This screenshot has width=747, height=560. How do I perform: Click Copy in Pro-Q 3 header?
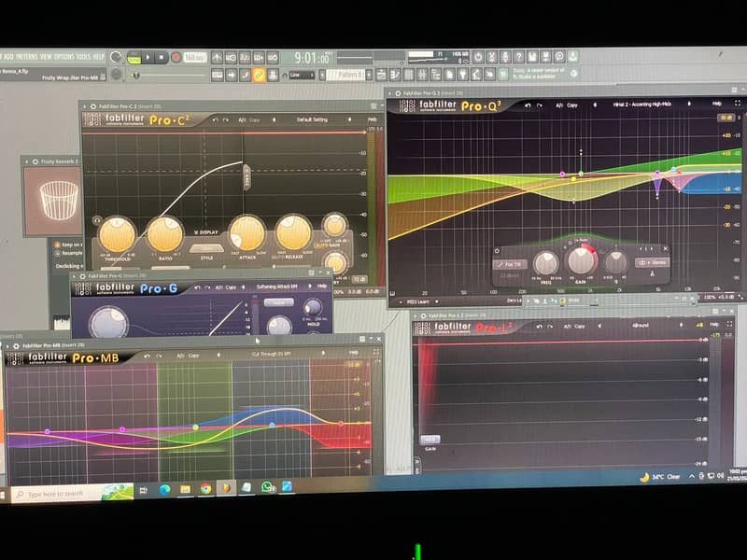(x=572, y=105)
